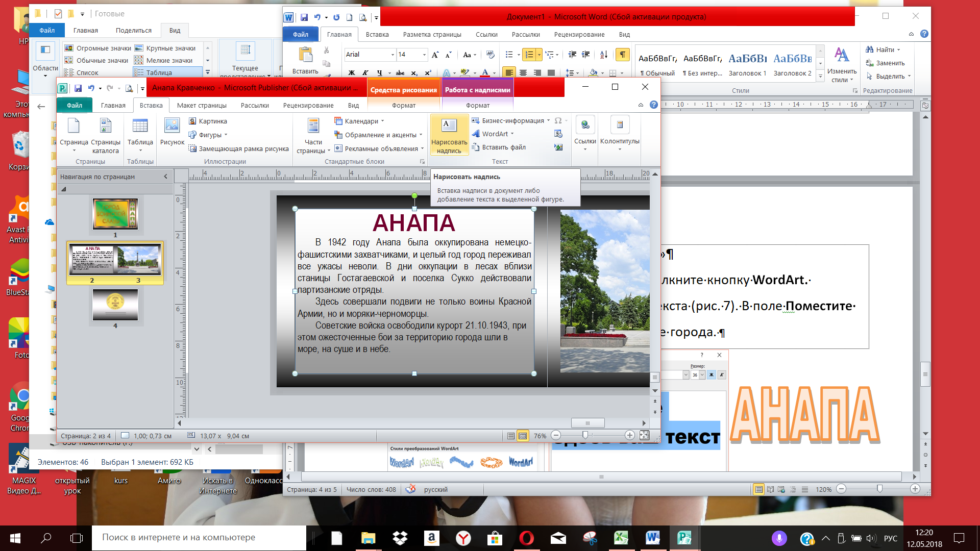Toggle Print Layout view in Word status bar
This screenshot has height=551, width=980.
(x=759, y=489)
